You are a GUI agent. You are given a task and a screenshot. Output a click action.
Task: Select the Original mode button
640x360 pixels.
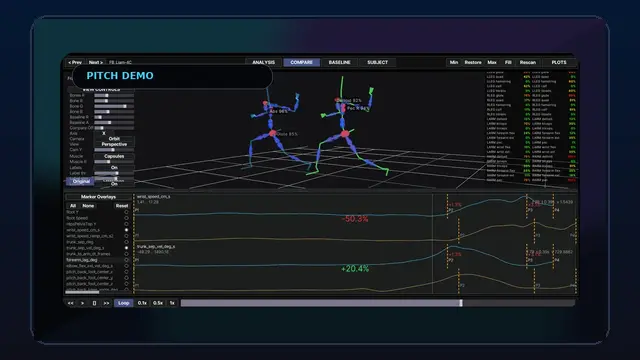pos(81,181)
